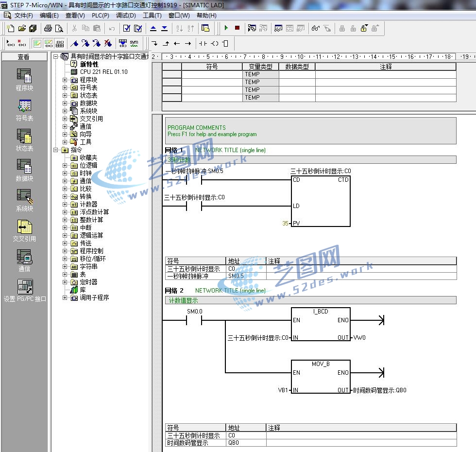
Task: Click the yellow padlock Force icon
Action: pos(364,28)
